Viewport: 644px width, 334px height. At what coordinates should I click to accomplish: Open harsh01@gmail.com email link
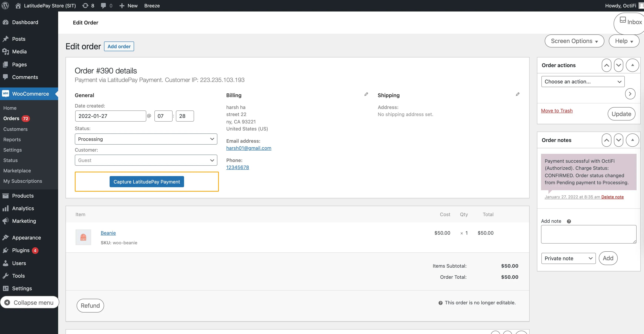pos(249,148)
